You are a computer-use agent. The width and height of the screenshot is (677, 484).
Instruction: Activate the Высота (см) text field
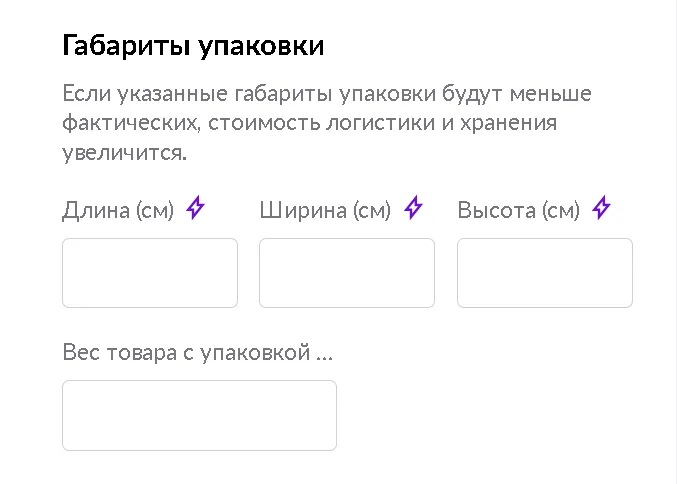[x=545, y=273]
